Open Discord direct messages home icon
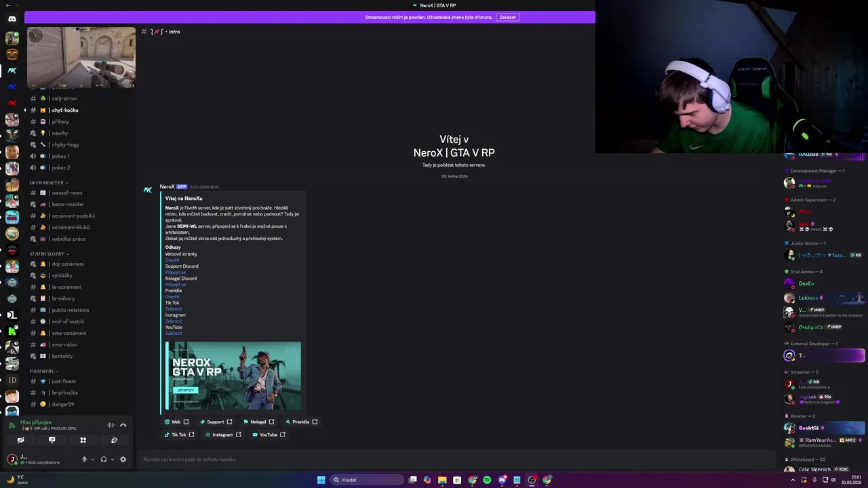868x488 pixels. coord(12,19)
